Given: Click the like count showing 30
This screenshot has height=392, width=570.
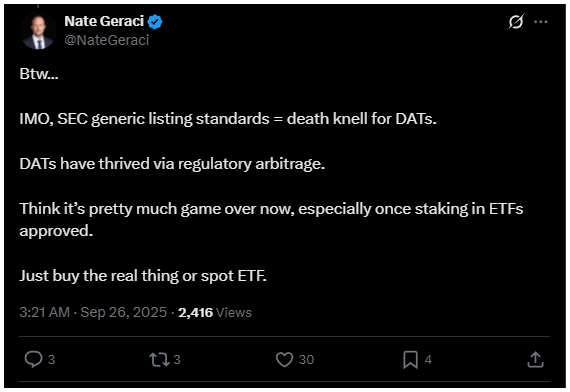Looking at the screenshot, I should 306,360.
